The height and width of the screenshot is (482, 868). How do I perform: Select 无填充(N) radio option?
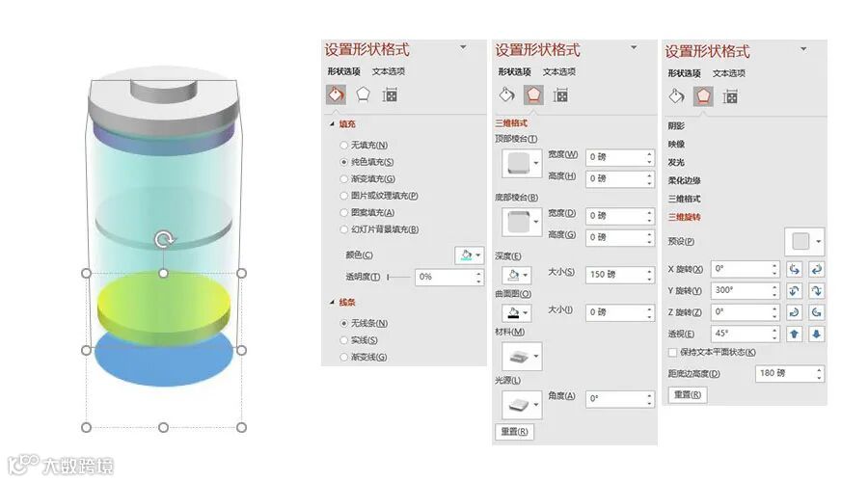point(343,145)
